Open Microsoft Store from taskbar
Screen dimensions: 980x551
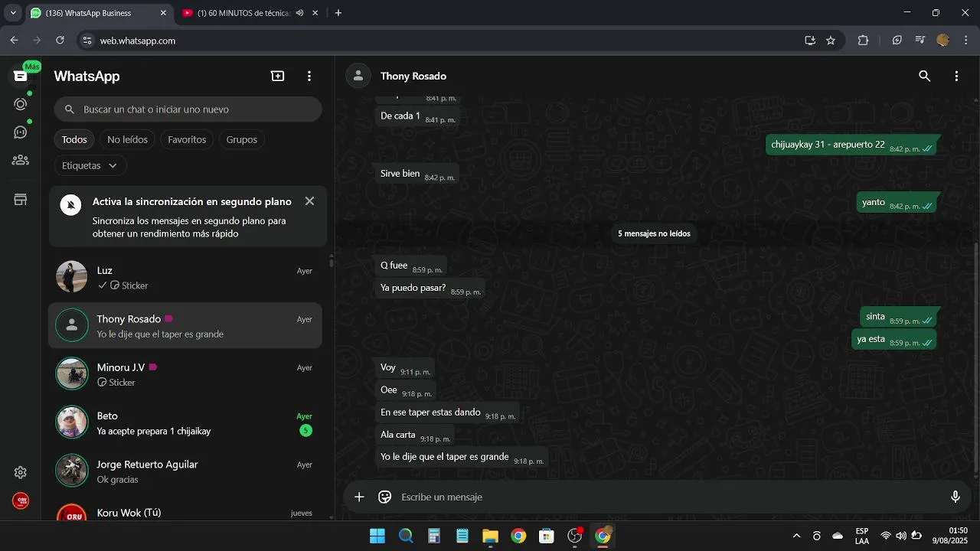point(547,536)
